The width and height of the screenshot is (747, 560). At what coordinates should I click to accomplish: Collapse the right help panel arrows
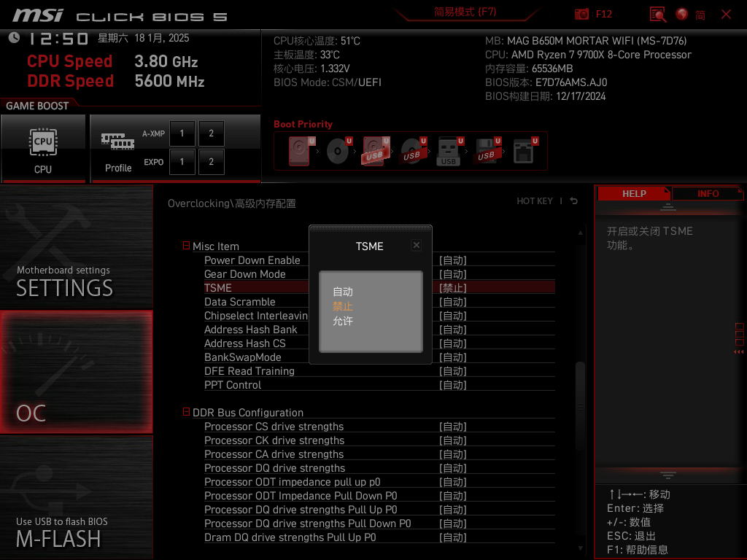point(739,352)
